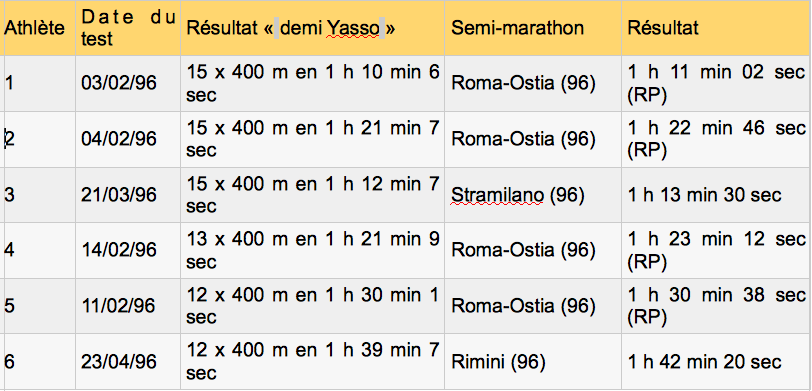Place cursor in athlete 1 number cell
Image resolution: width=812 pixels, height=391 pixels.
point(40,83)
